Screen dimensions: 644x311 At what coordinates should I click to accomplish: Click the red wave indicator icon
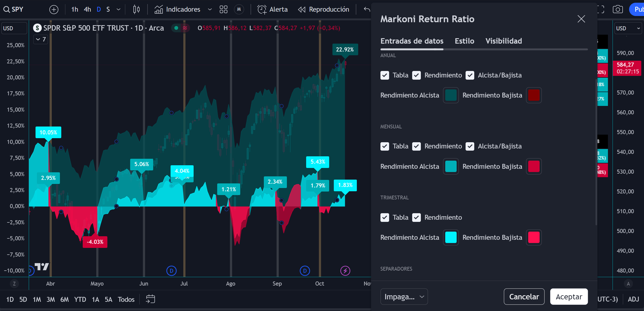pos(185,28)
